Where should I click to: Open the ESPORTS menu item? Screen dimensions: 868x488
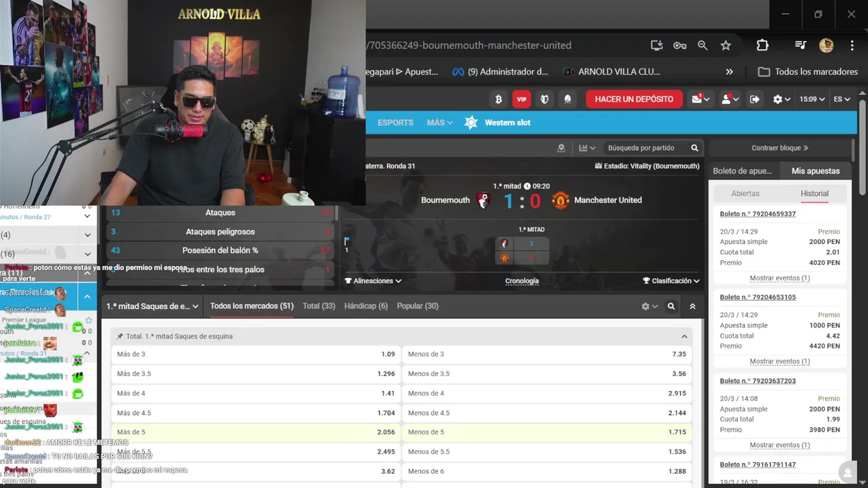395,123
